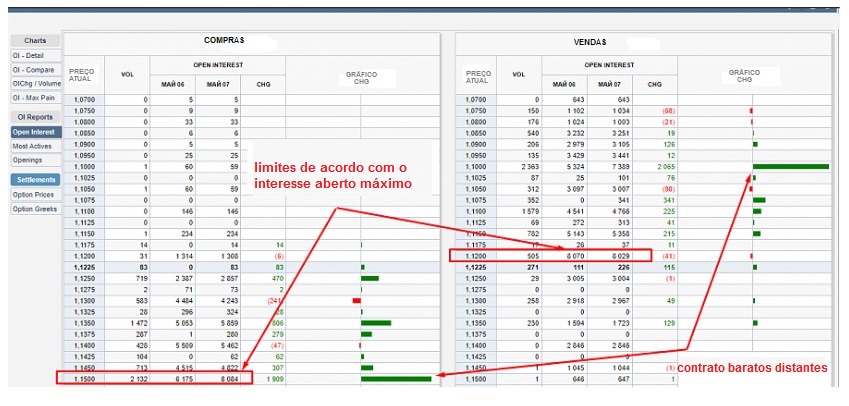This screenshot has height=406, width=849.
Task: Select the Open Interest report
Action: 34,131
